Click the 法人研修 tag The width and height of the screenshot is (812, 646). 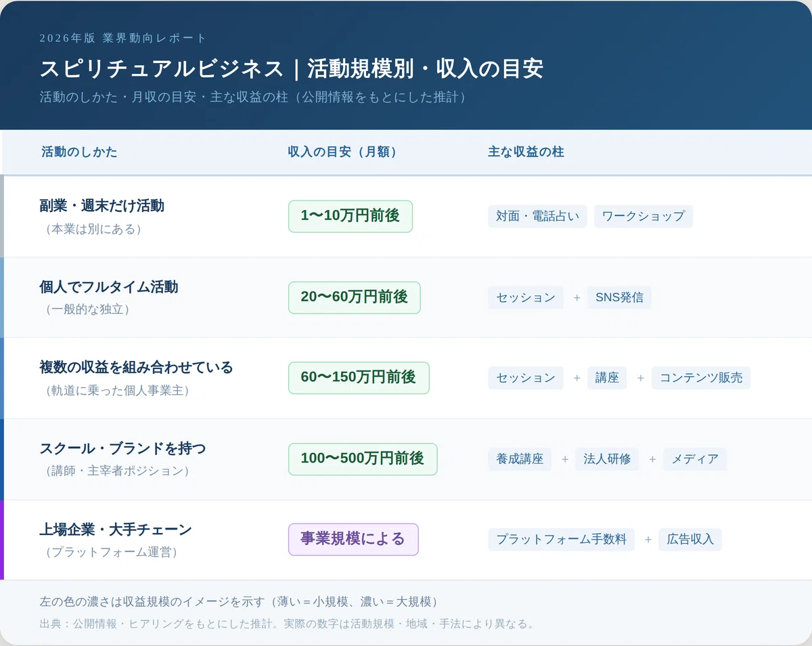[607, 459]
